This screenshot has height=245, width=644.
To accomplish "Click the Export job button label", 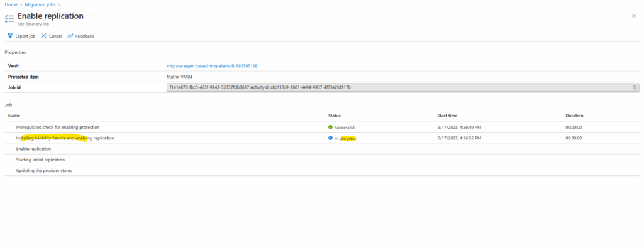I will [x=25, y=36].
